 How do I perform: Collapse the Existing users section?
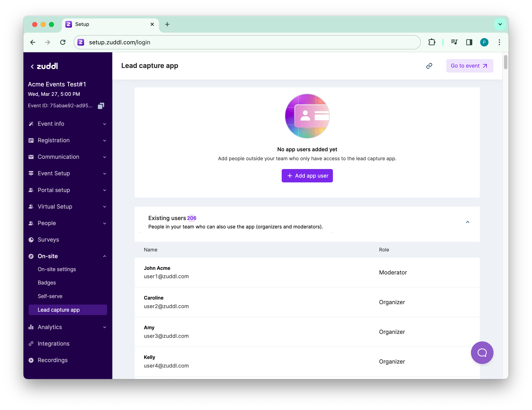[467, 222]
